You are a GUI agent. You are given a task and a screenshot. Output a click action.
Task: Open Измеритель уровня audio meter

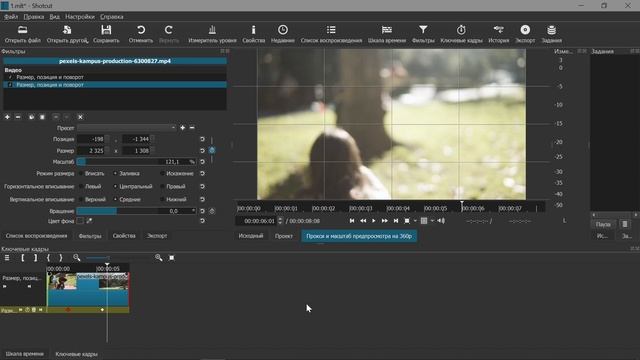click(x=212, y=34)
